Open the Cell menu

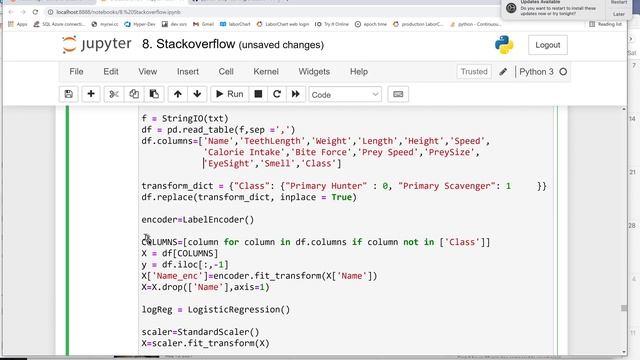click(226, 72)
